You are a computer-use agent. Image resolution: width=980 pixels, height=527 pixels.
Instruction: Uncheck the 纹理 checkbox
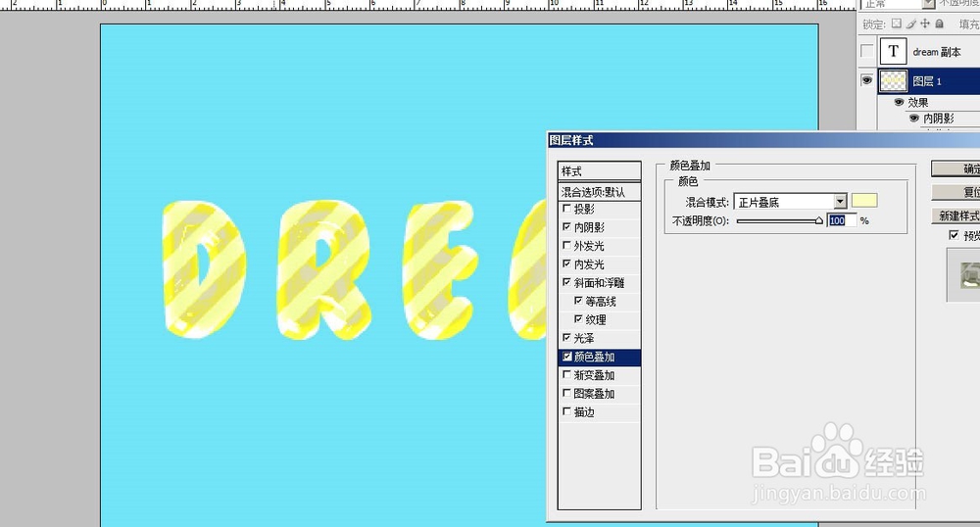point(578,319)
